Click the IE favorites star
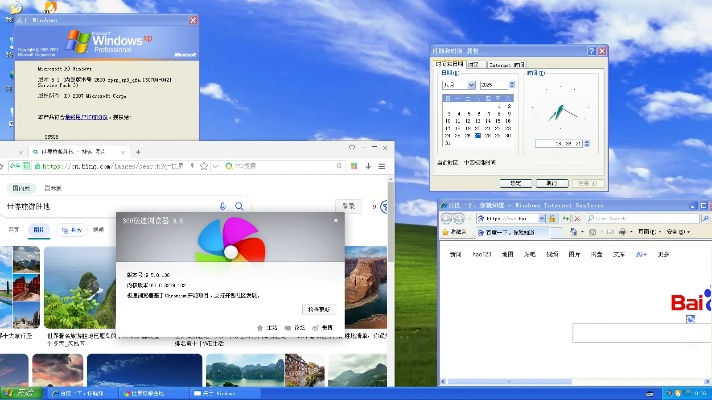Screen dimensions: 712x400 [x=445, y=232]
